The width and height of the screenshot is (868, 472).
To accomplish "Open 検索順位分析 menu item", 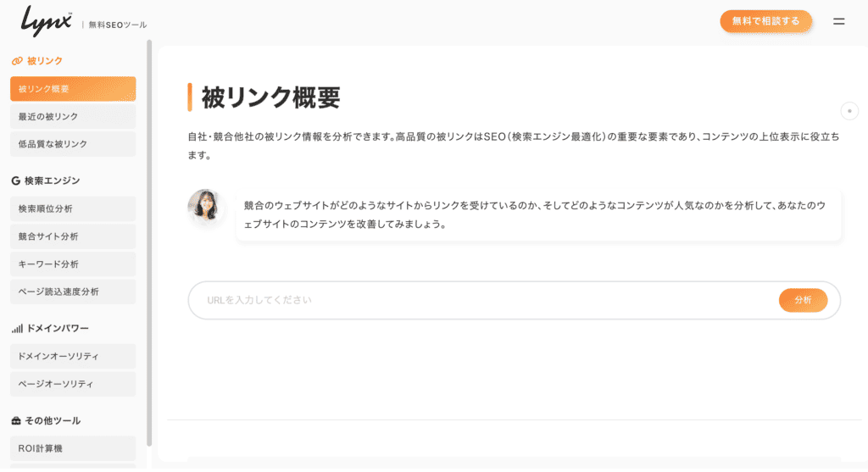I will tap(73, 208).
